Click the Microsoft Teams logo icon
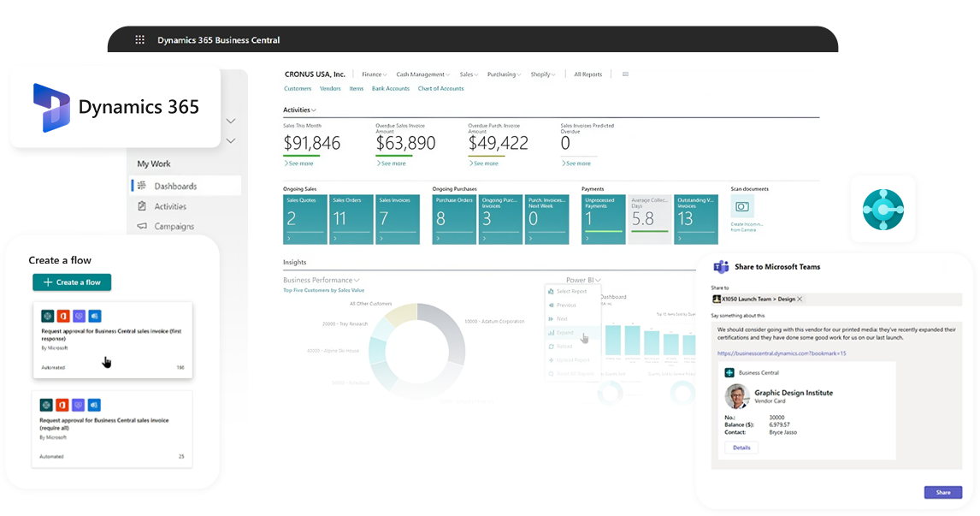This screenshot has width=980, height=516. [721, 267]
